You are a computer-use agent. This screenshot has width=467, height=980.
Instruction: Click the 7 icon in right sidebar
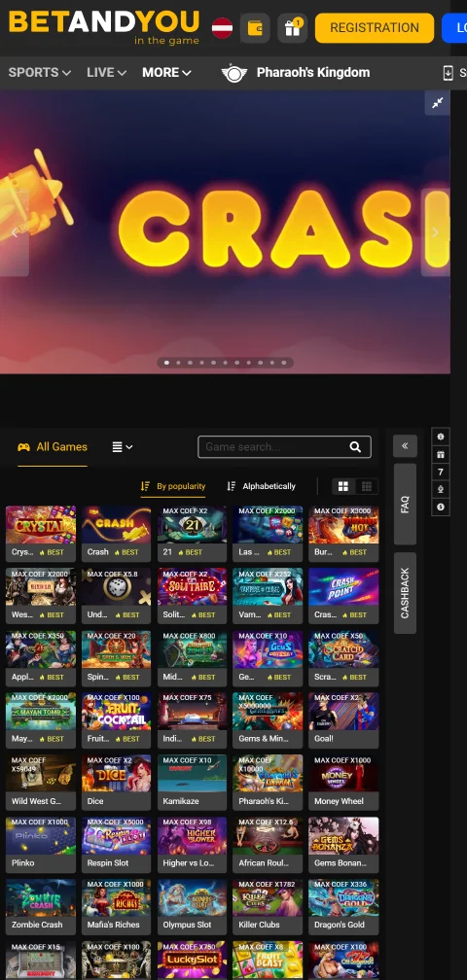pyautogui.click(x=441, y=472)
